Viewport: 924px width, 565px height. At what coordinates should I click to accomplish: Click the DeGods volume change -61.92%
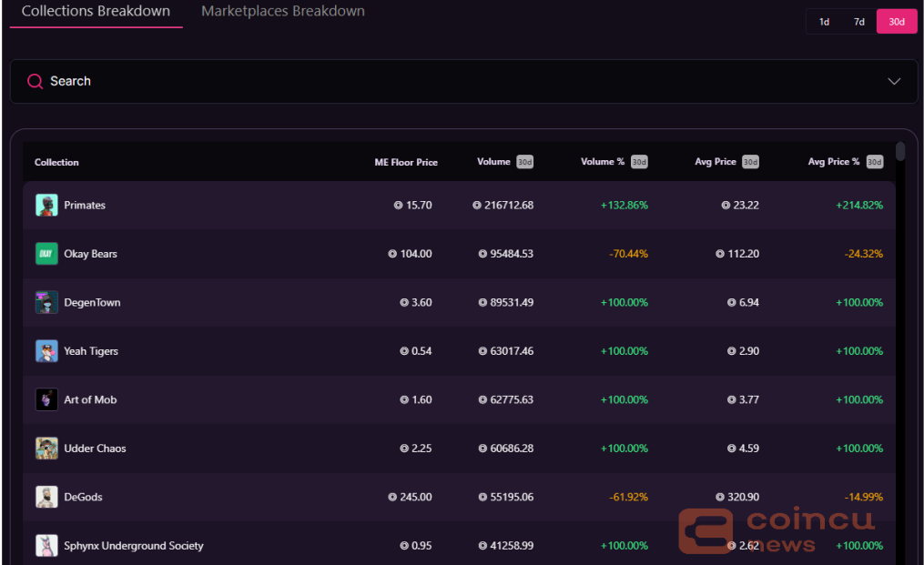coord(628,498)
